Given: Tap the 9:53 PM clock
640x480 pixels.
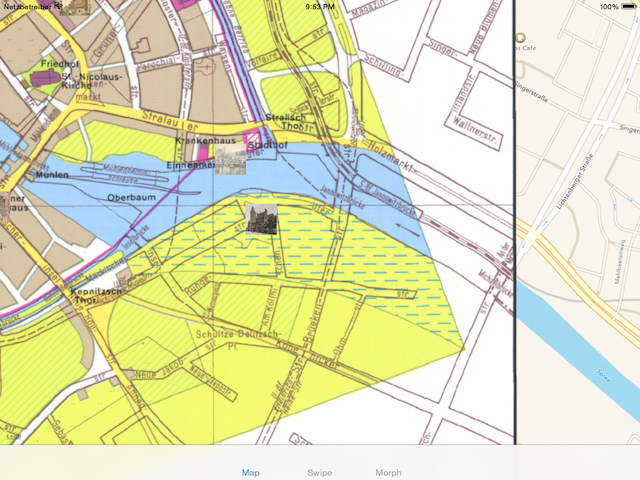Looking at the screenshot, I should point(320,7).
